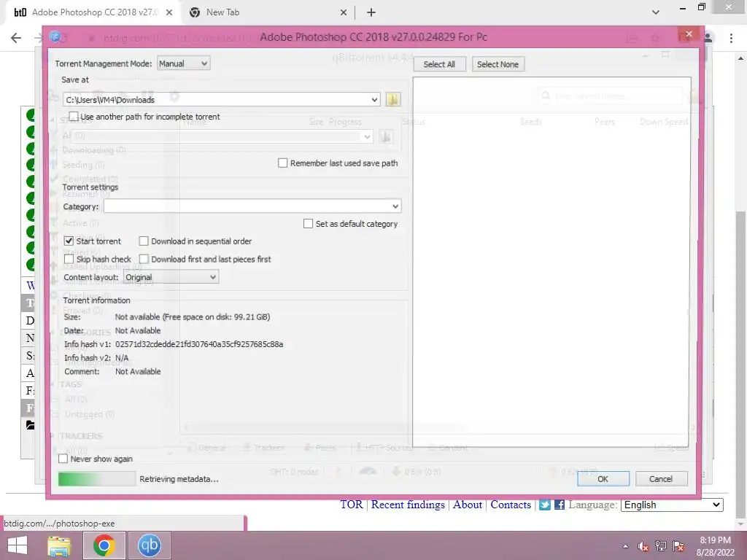This screenshot has height=560, width=747.
Task: Click the Twitter icon in page footer
Action: click(x=544, y=505)
